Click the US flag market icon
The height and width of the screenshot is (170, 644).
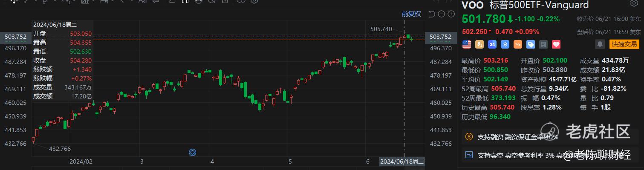[x=466, y=44]
